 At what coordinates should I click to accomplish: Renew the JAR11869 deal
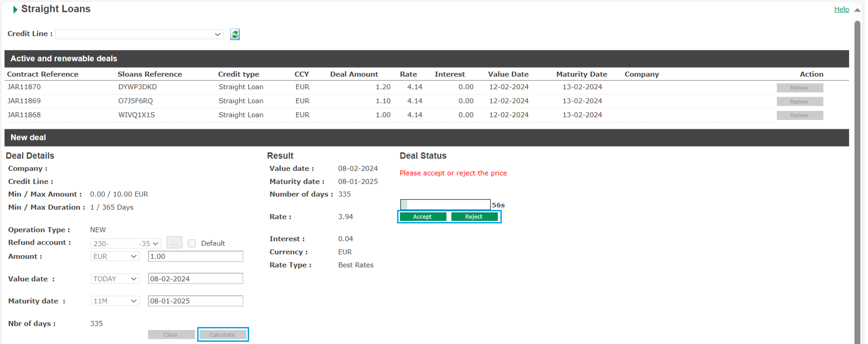pyautogui.click(x=799, y=102)
